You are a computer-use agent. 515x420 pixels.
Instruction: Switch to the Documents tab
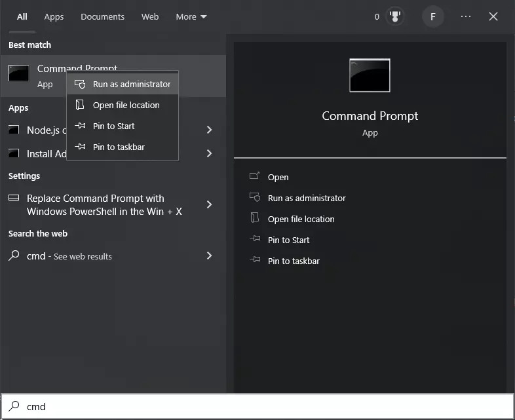102,17
